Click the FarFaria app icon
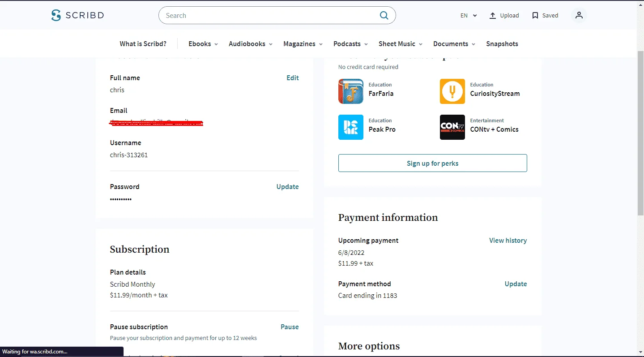 click(x=351, y=91)
